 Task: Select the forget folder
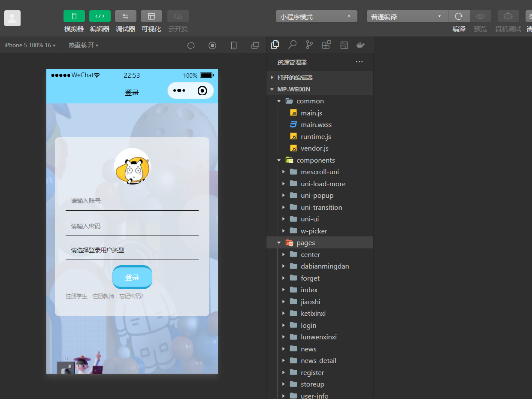[x=320, y=278]
